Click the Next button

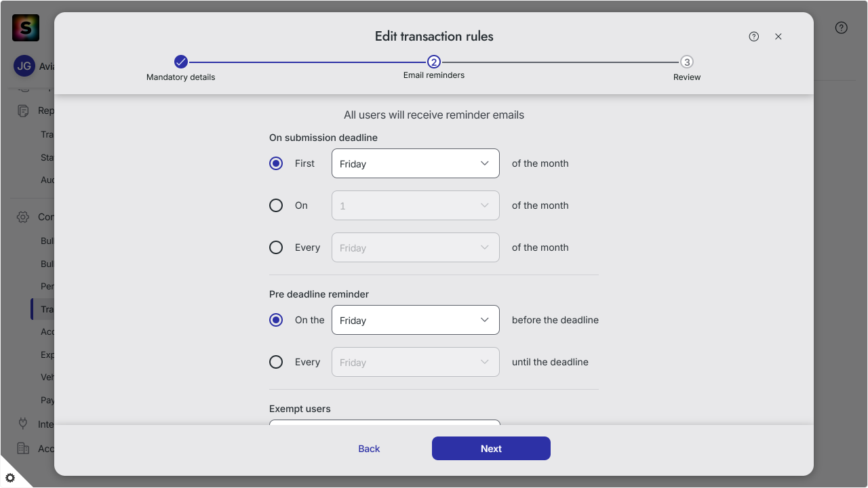tap(491, 449)
